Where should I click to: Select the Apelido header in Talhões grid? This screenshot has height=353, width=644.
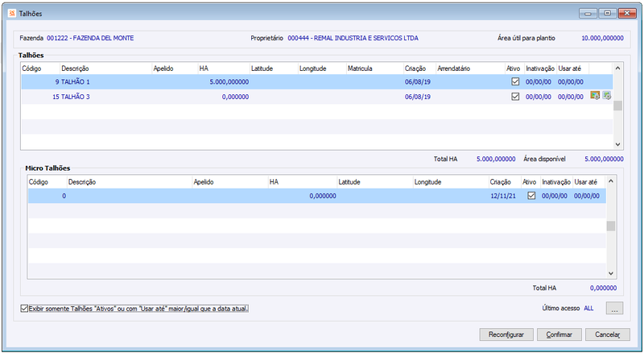(163, 69)
